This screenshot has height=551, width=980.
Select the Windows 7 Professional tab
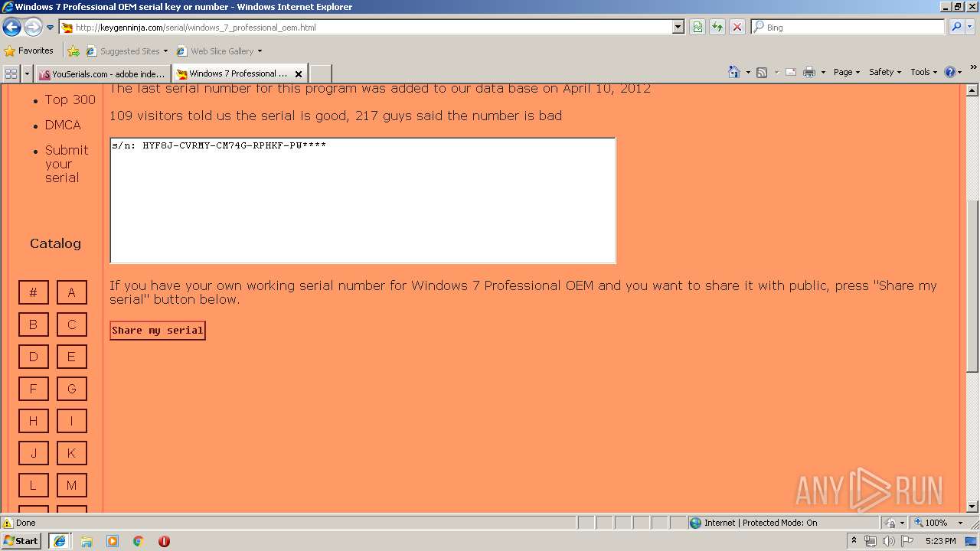[232, 73]
